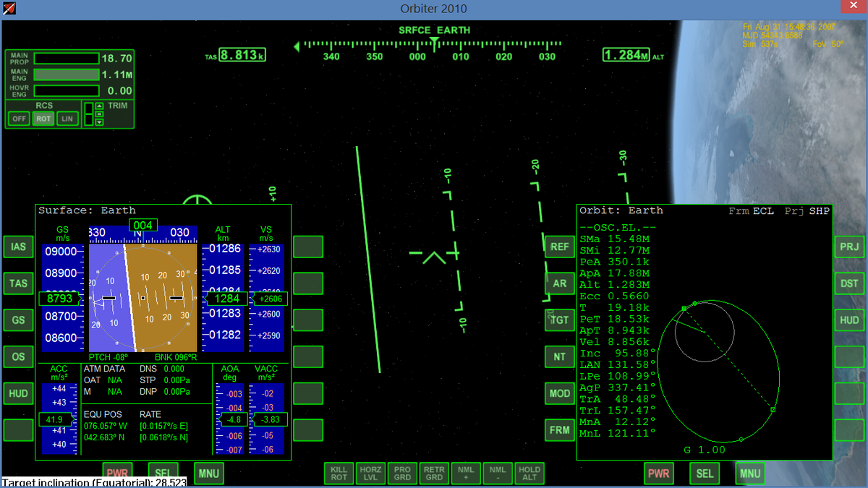
Task: Click the TAS 8.813k readout
Action: tap(242, 56)
